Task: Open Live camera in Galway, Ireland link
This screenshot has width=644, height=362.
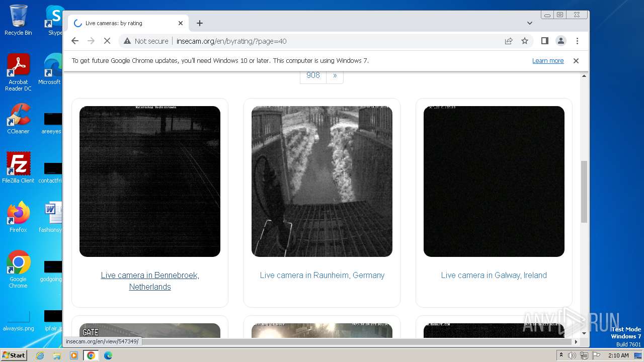Action: 494,275
